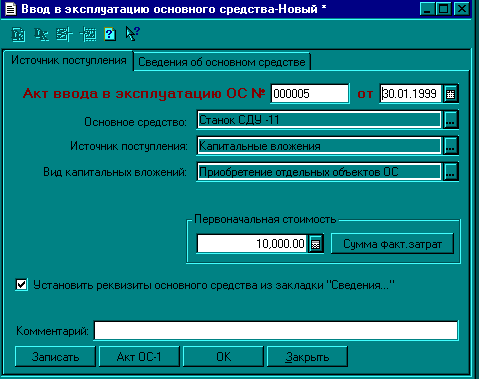Click the 'Капитальные вложения' field
The image size is (479, 379).
[x=319, y=146]
